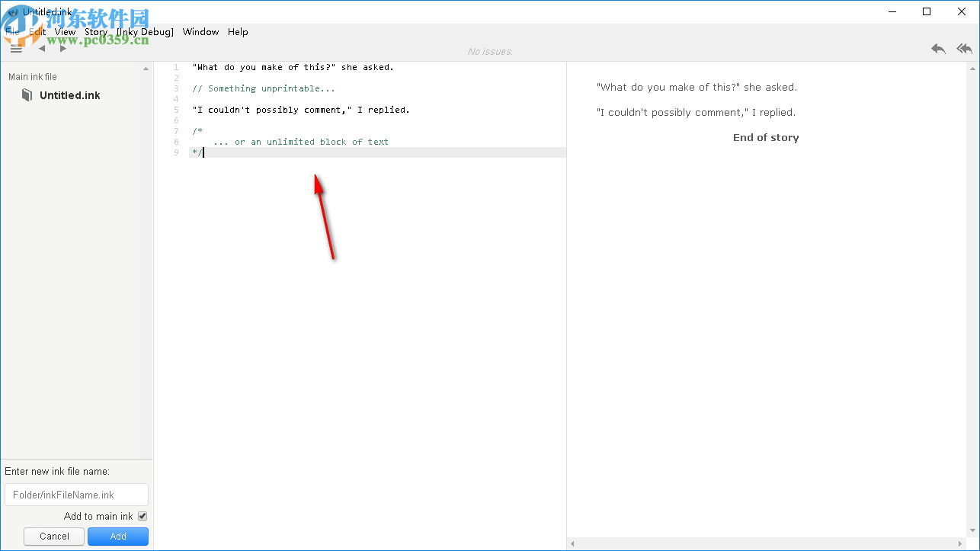Open the [Inky Debug] menu

coord(145,32)
